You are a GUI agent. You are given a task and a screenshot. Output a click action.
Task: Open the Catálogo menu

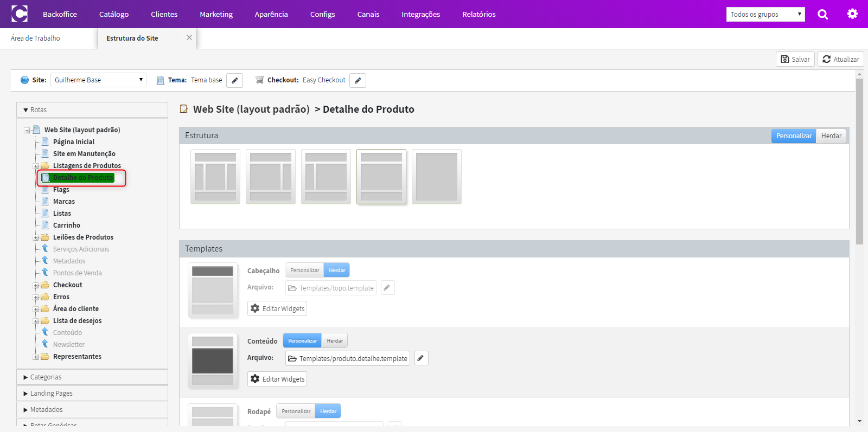(114, 14)
